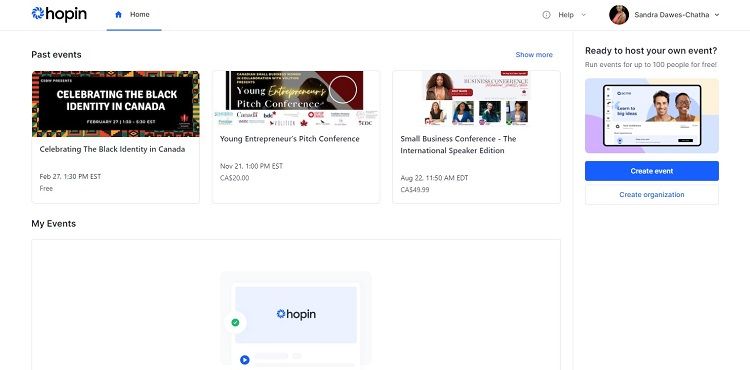The width and height of the screenshot is (750, 370).
Task: Click the Create organization link
Action: [x=651, y=195]
